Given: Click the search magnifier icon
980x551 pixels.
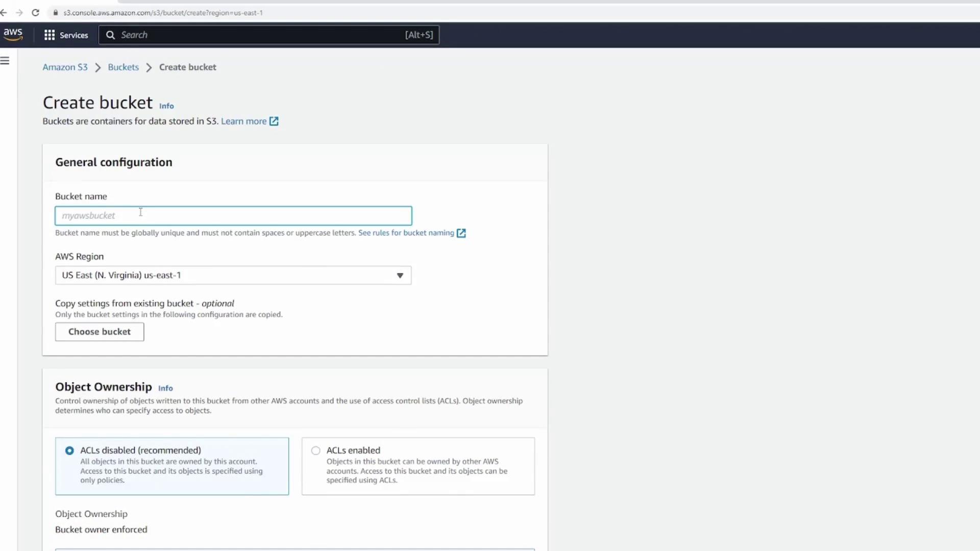Looking at the screenshot, I should (110, 35).
